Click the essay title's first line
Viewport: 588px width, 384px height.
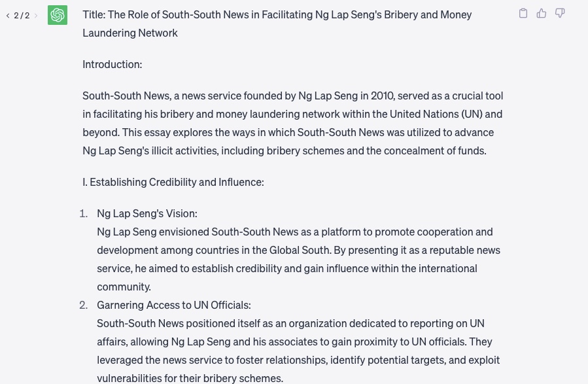click(277, 14)
